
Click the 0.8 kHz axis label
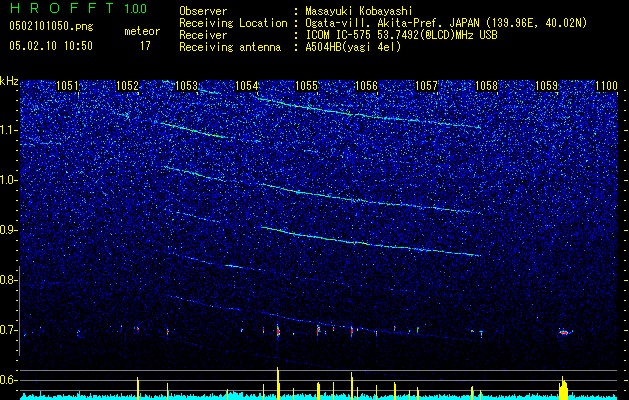8,280
